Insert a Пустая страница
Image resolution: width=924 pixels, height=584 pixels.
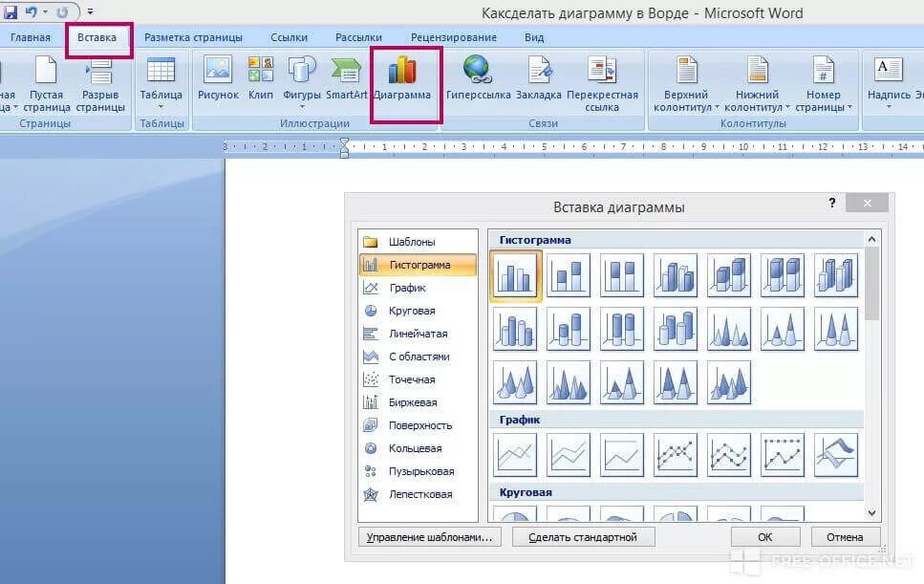coord(47,84)
